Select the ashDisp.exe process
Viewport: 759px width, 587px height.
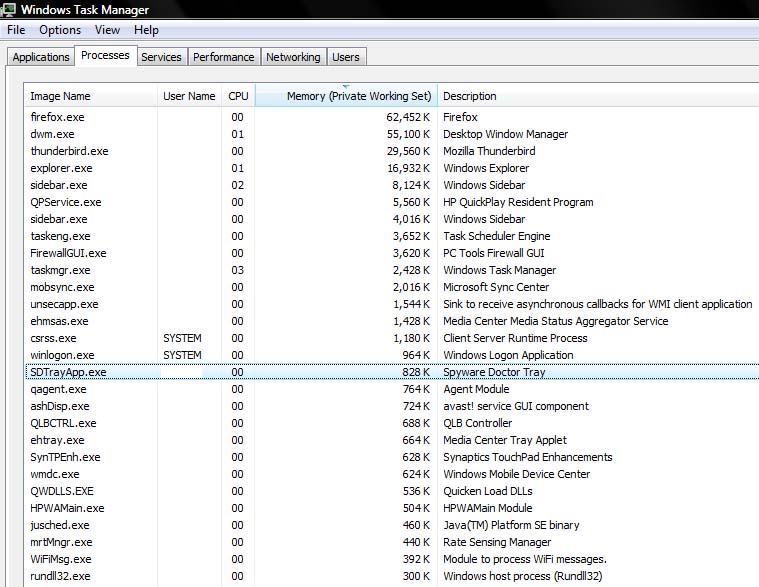(x=392, y=406)
